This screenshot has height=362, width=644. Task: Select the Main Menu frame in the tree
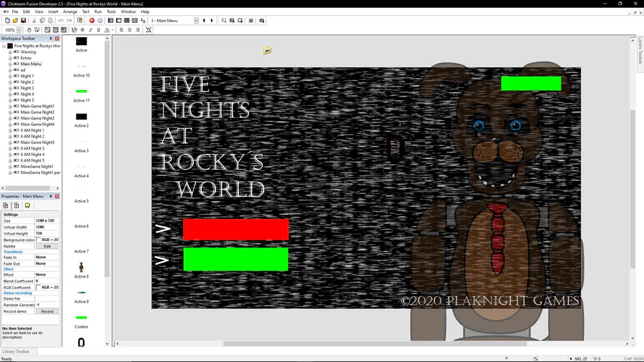pyautogui.click(x=31, y=64)
